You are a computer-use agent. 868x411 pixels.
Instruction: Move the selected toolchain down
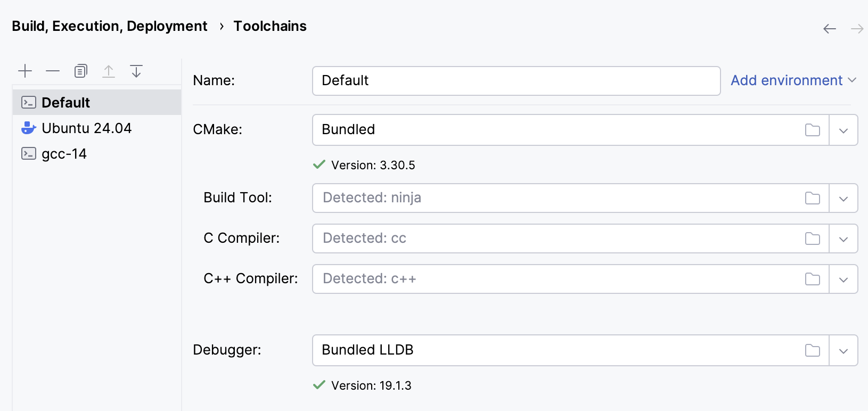[x=136, y=70]
